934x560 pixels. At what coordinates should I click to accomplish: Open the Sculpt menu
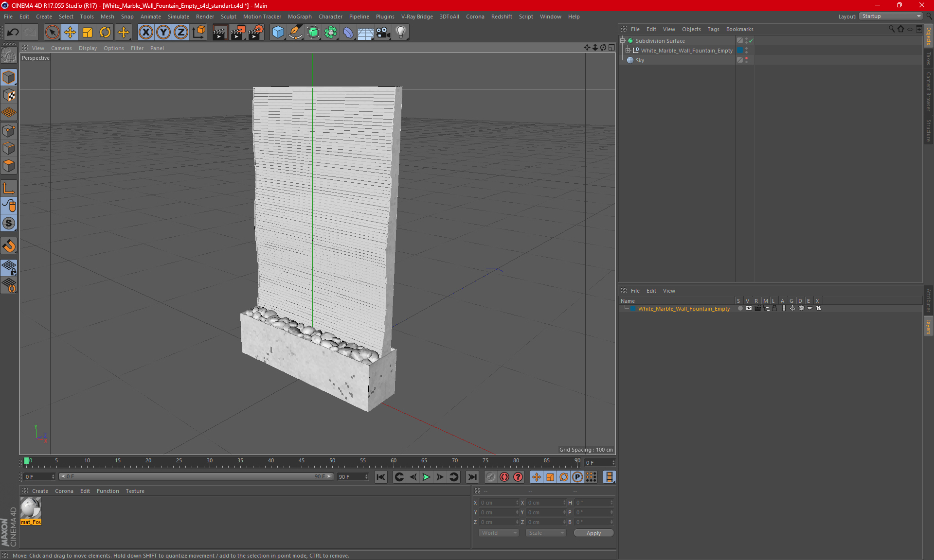point(228,17)
